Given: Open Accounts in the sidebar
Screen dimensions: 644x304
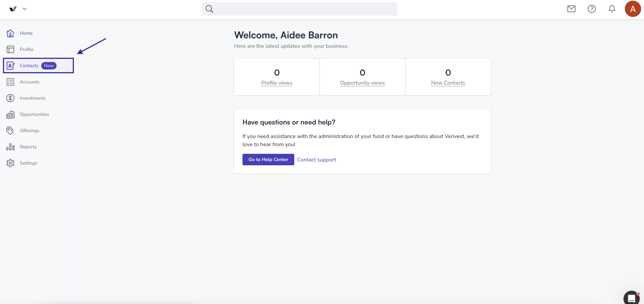Looking at the screenshot, I should [30, 82].
